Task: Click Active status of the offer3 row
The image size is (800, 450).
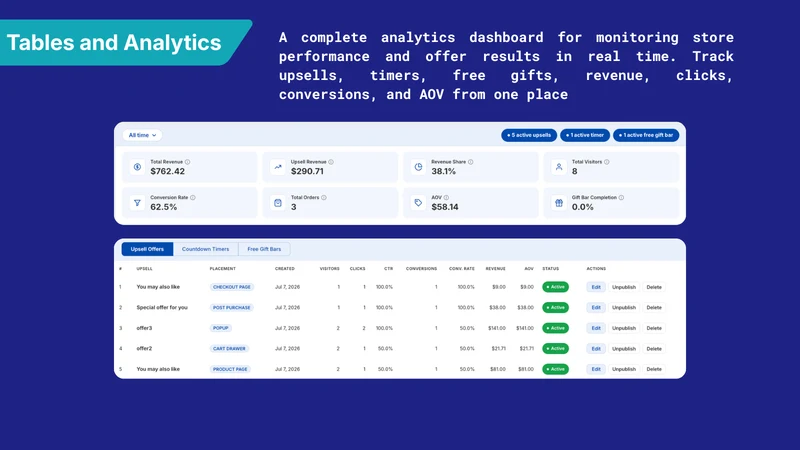Action: (x=556, y=328)
